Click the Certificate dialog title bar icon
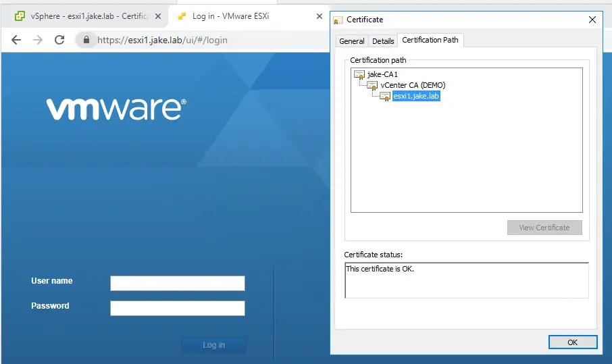The image size is (612, 364). tap(338, 20)
